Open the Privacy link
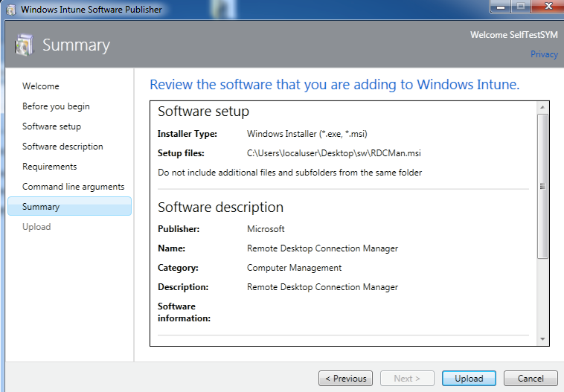Viewport: 564px width, 392px height. pos(544,54)
